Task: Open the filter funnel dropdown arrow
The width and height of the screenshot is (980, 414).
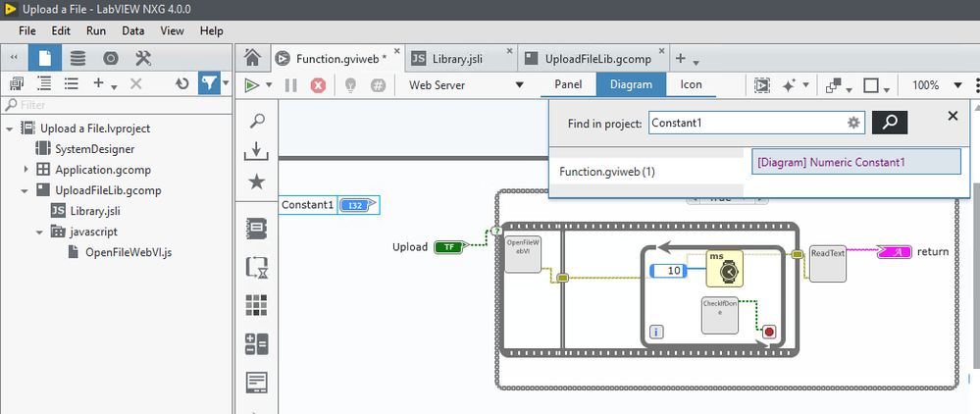Action: coord(226,83)
